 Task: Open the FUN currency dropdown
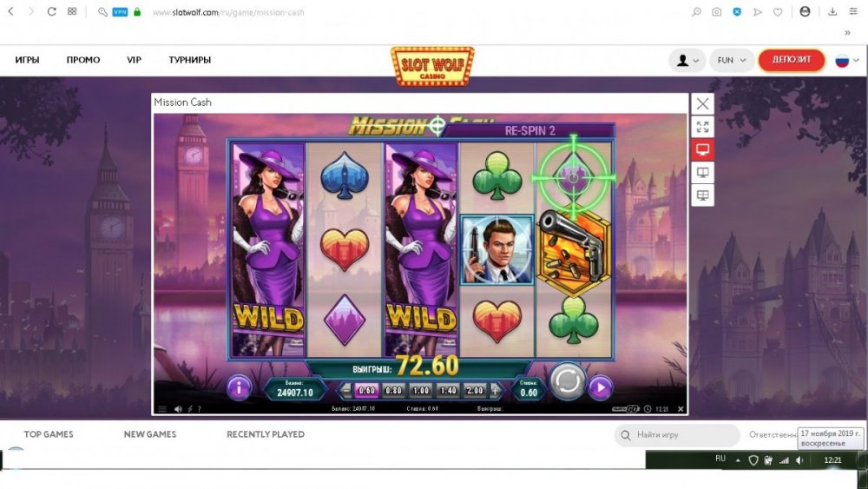click(732, 60)
